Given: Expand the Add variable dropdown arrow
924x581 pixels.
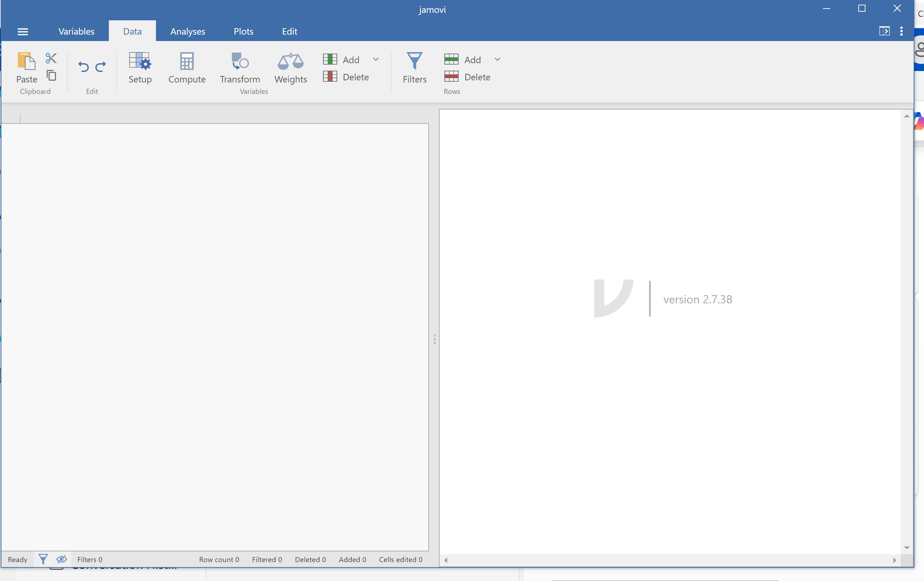Looking at the screenshot, I should 376,59.
